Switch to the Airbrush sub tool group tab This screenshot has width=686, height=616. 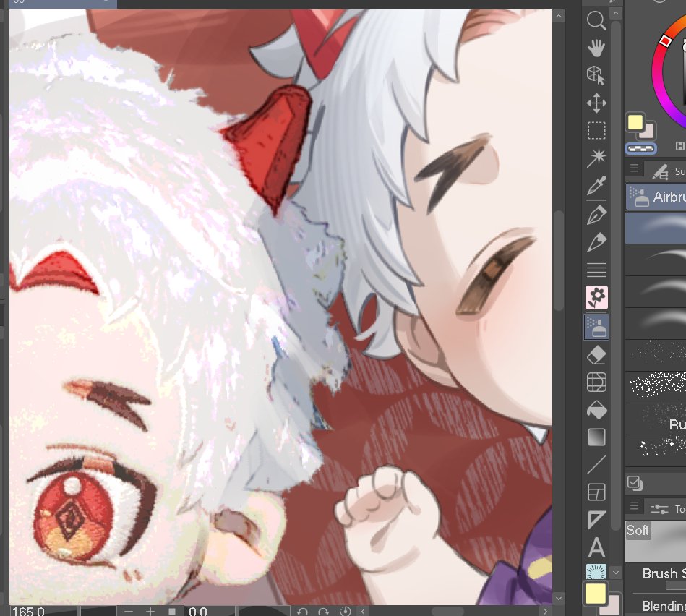(x=656, y=197)
